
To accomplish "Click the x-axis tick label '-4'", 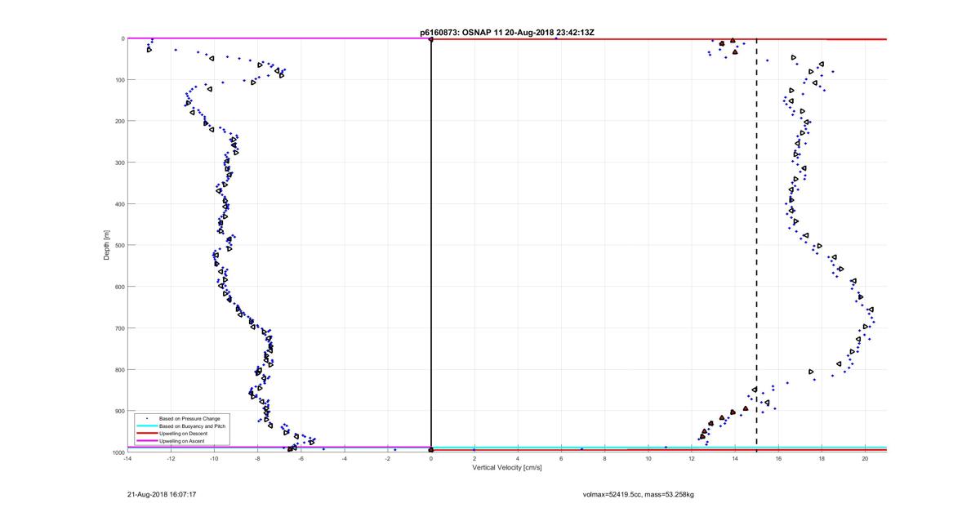I will point(344,458).
